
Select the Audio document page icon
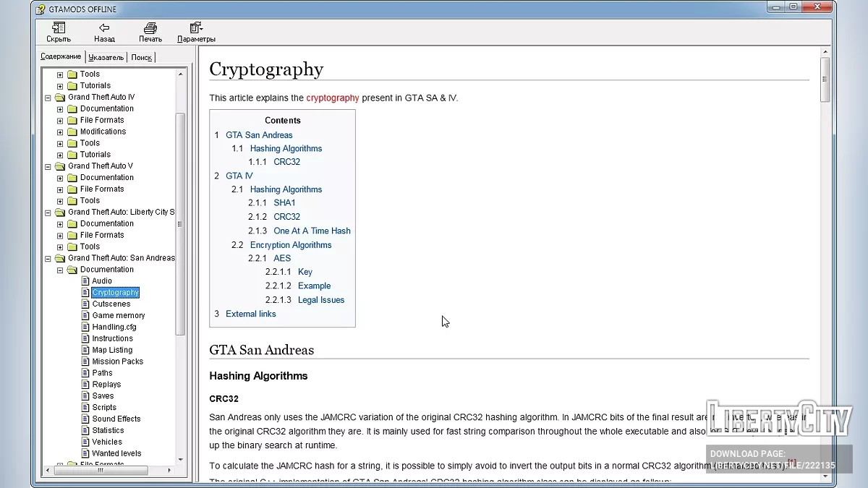click(85, 281)
